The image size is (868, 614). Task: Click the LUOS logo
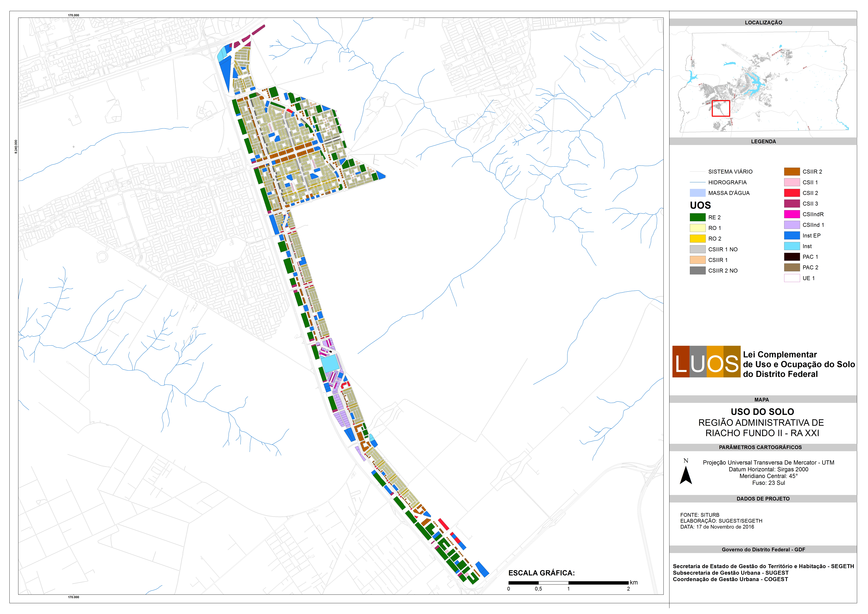click(706, 361)
